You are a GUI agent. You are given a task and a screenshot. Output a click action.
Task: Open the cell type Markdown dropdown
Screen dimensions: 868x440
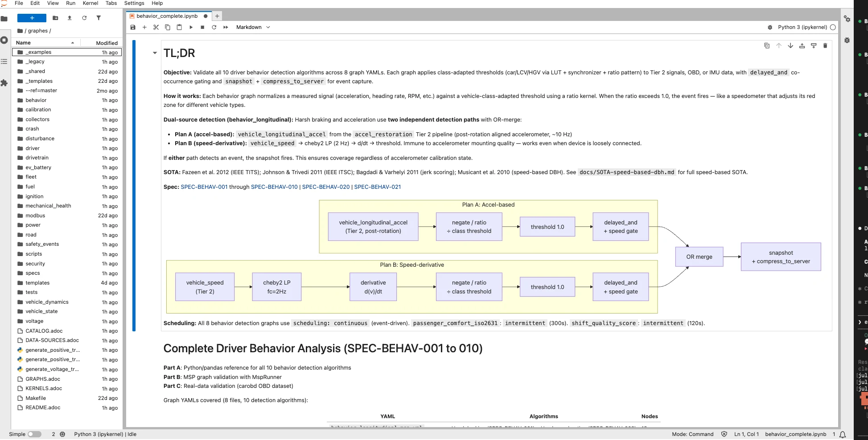pos(253,27)
